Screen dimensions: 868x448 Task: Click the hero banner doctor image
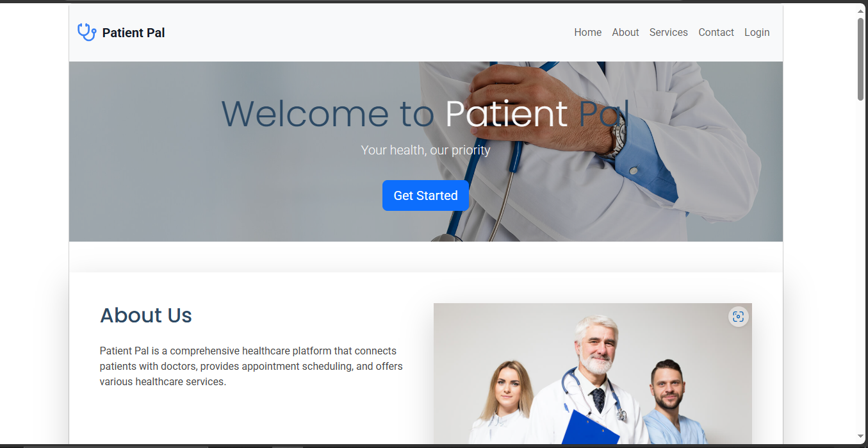[426, 151]
